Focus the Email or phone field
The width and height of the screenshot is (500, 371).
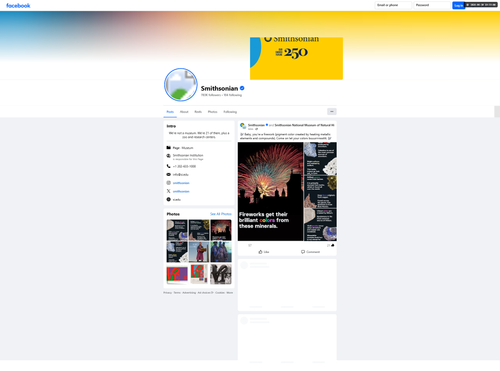[x=393, y=5]
